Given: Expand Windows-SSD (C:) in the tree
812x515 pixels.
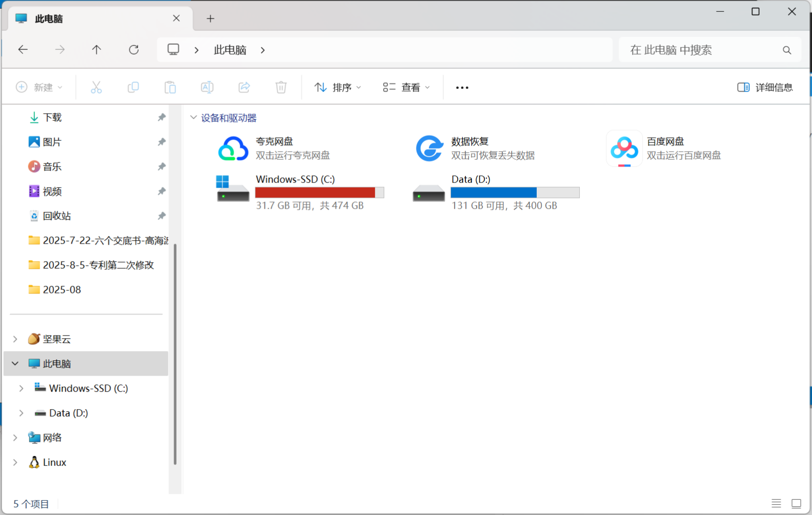Looking at the screenshot, I should 22,389.
